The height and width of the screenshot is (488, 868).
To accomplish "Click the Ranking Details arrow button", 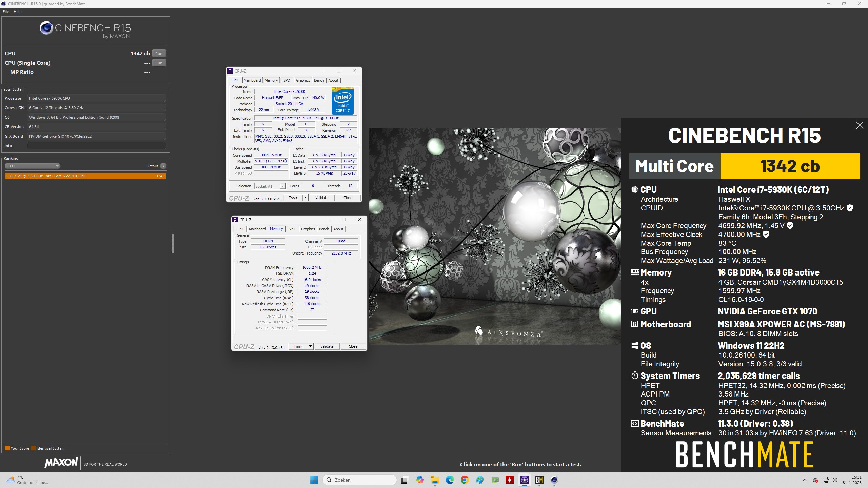I will (163, 166).
